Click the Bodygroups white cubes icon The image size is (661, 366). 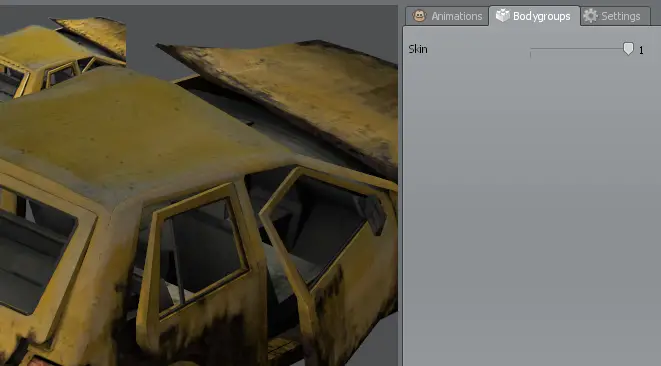point(502,15)
